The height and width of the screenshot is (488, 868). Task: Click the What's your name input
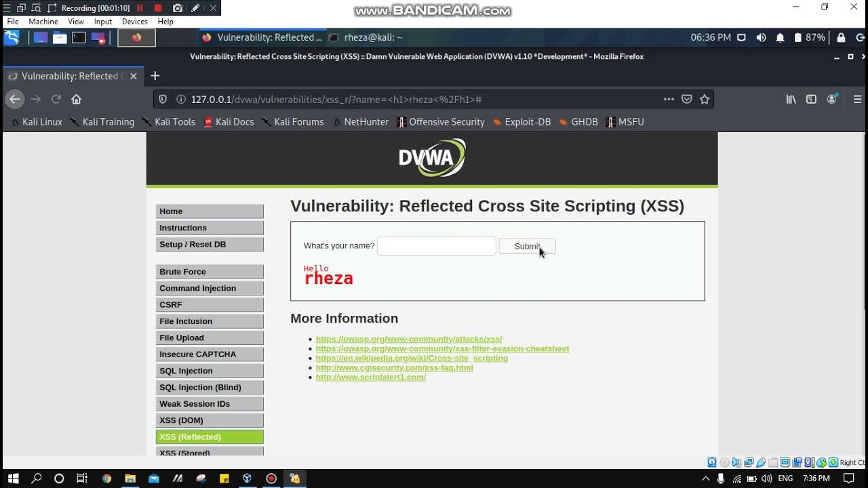(436, 246)
